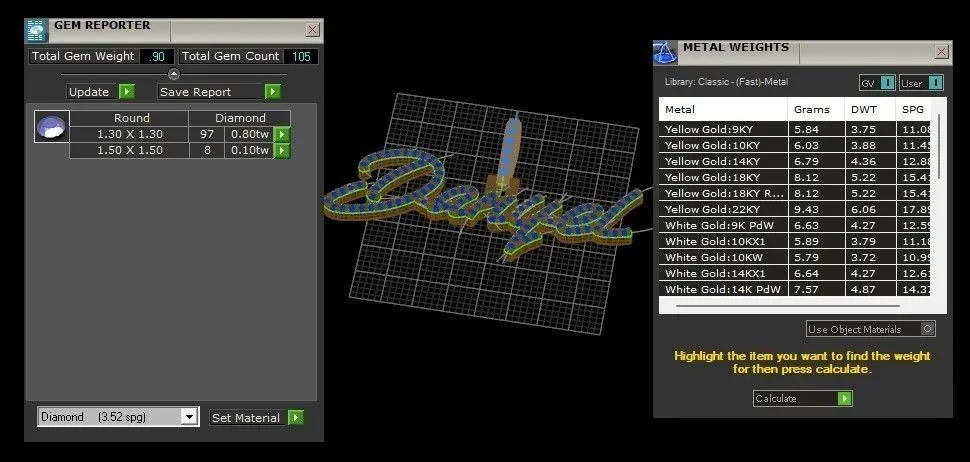This screenshot has height=462, width=970.
Task: Click the Total Gem Count value 105
Action: tap(301, 56)
